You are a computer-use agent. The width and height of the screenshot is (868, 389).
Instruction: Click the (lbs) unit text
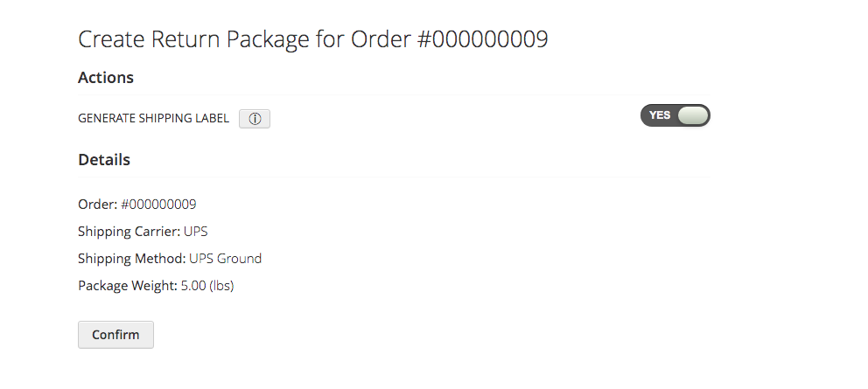(221, 286)
